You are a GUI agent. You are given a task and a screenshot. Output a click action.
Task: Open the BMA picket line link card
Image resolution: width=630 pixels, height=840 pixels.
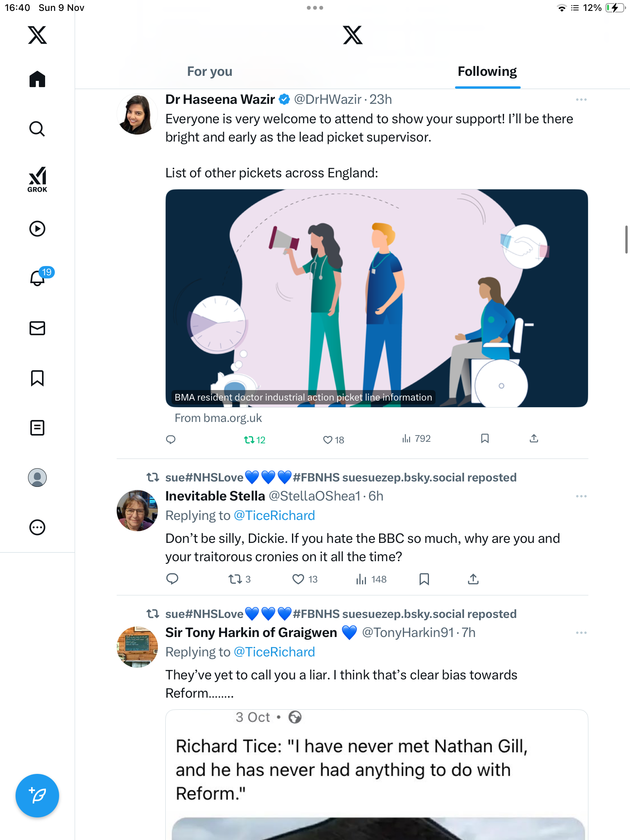(x=376, y=298)
